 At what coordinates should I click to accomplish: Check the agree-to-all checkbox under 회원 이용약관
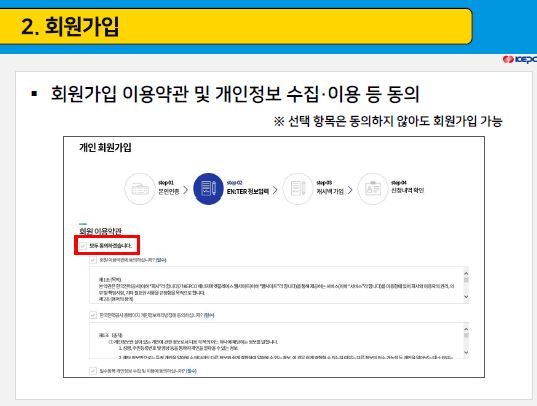click(83, 245)
